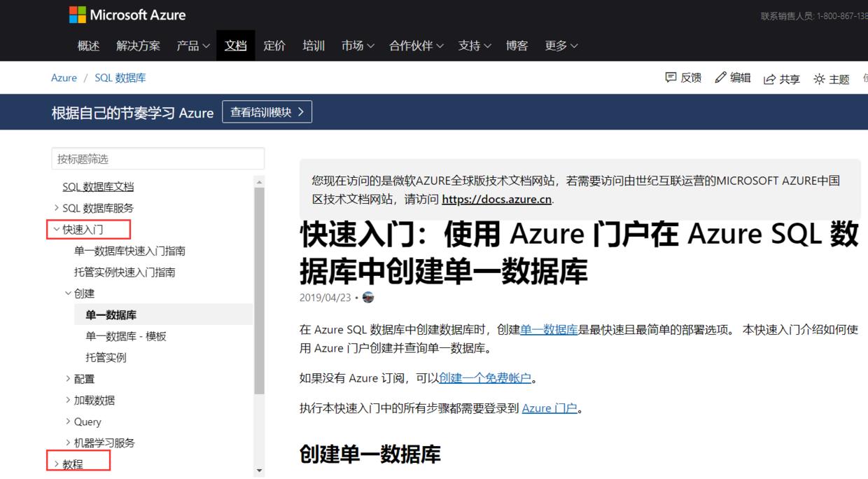Click the author avatar next to the date
This screenshot has height=479, width=868.
coord(369,297)
